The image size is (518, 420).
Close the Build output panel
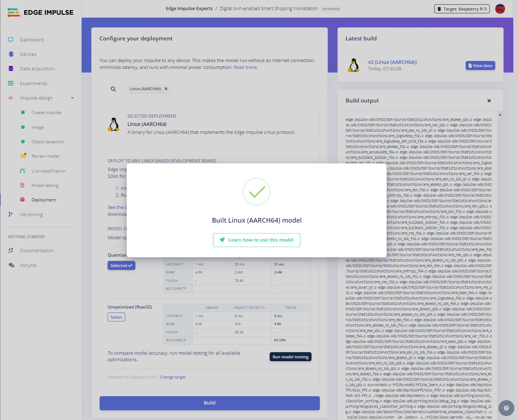pyautogui.click(x=489, y=101)
